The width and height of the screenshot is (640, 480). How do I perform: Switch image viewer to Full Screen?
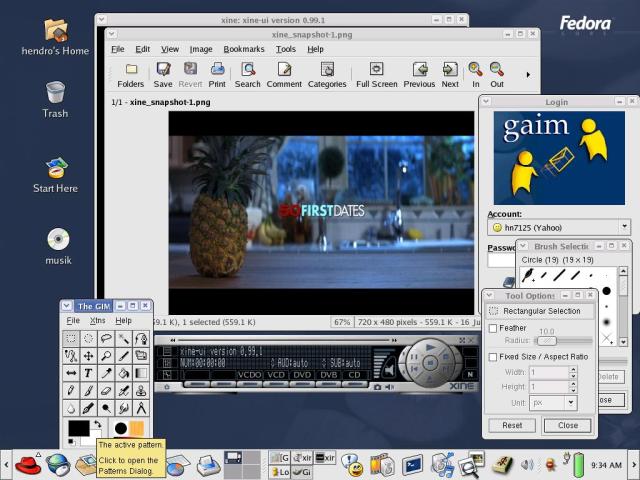(376, 75)
